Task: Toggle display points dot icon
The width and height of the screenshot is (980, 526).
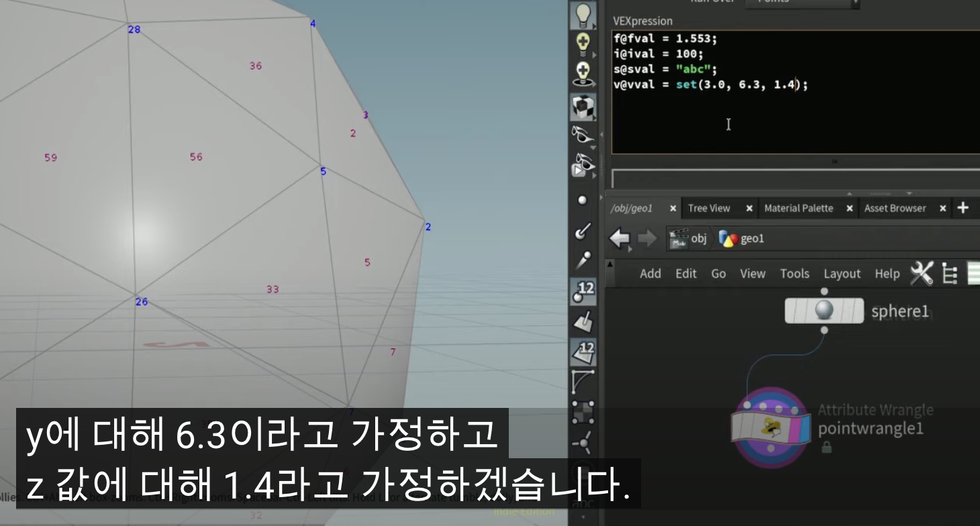Action: [583, 200]
